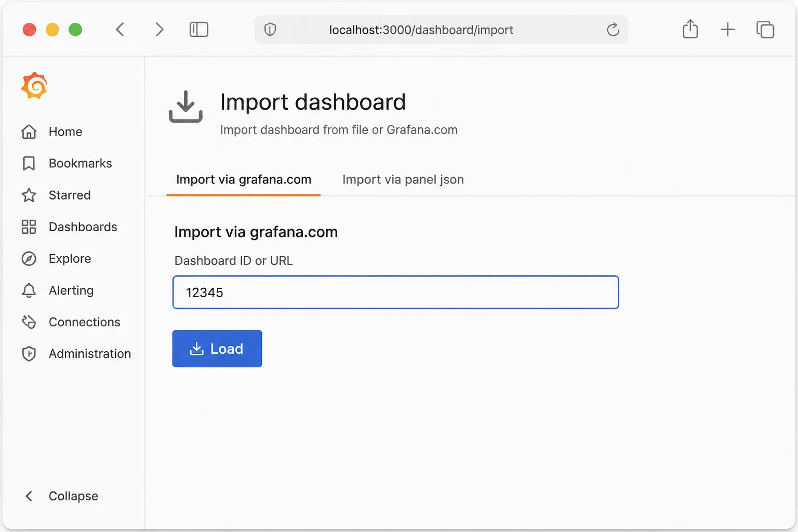Click 'Import dashboard from file or Grafana.com' text
The height and width of the screenshot is (532, 798).
click(x=339, y=130)
